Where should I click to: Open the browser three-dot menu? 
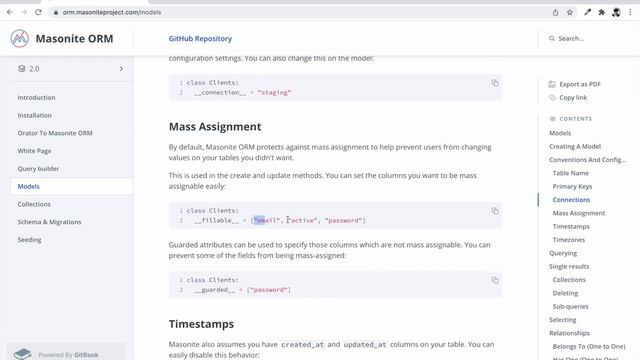tap(630, 12)
